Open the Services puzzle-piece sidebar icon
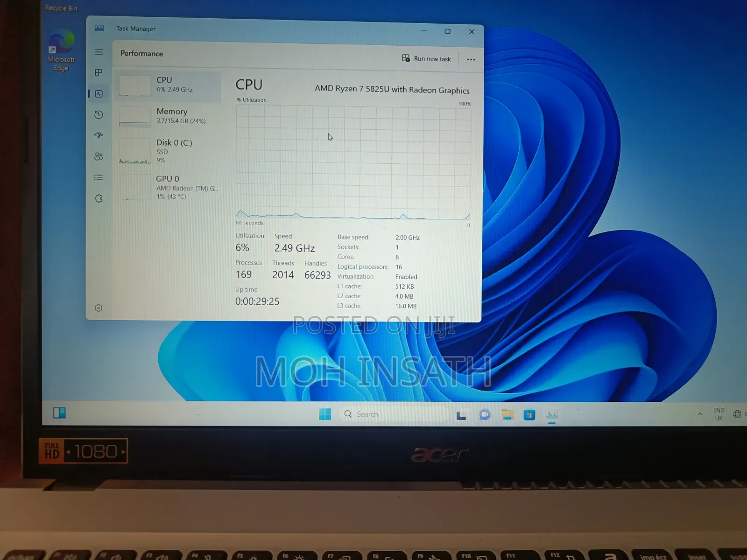747x560 pixels. tap(99, 198)
